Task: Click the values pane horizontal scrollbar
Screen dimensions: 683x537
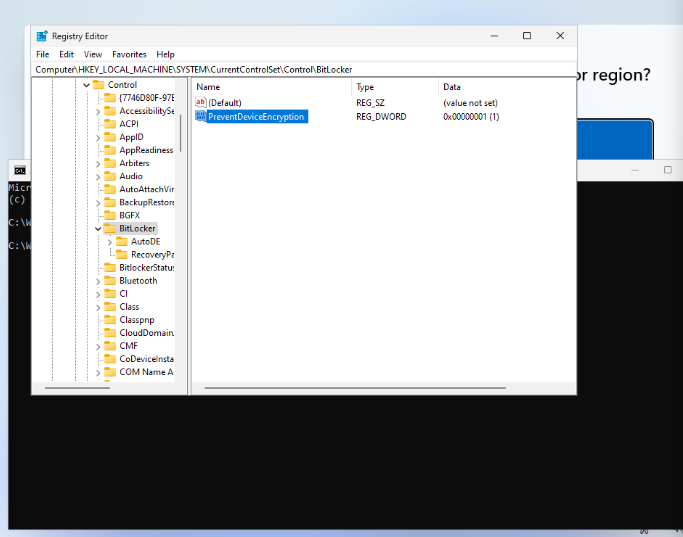Action: [355, 388]
